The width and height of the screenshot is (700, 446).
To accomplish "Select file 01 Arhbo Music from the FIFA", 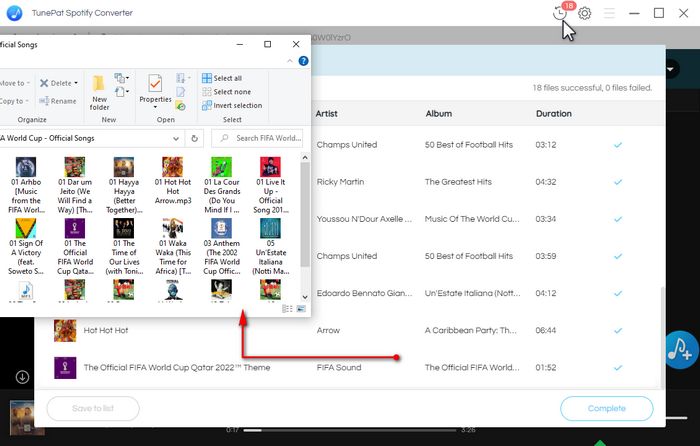I will [26, 185].
